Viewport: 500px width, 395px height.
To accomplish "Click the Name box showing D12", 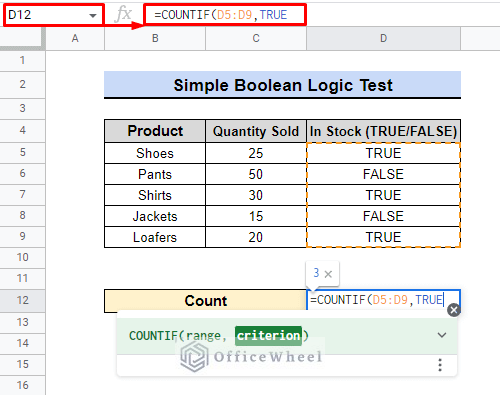I will [54, 15].
